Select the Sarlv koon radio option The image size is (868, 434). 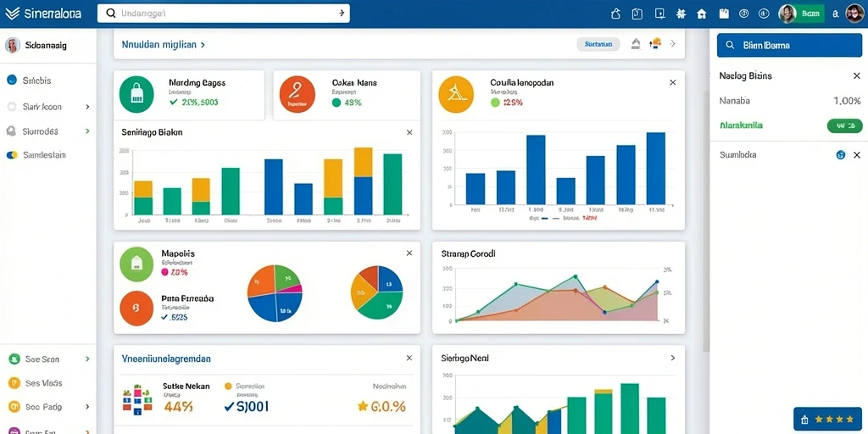[x=12, y=107]
